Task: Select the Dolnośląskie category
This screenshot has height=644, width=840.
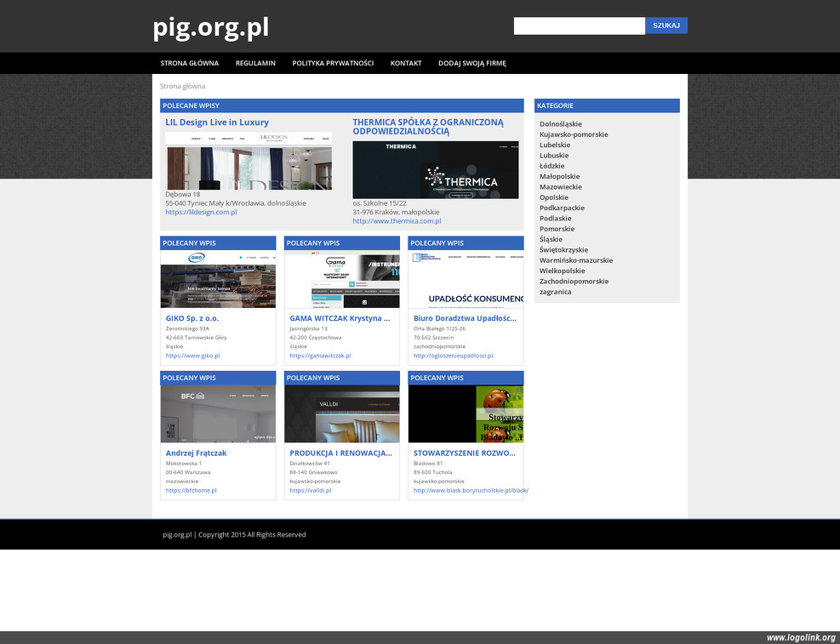Action: point(560,124)
